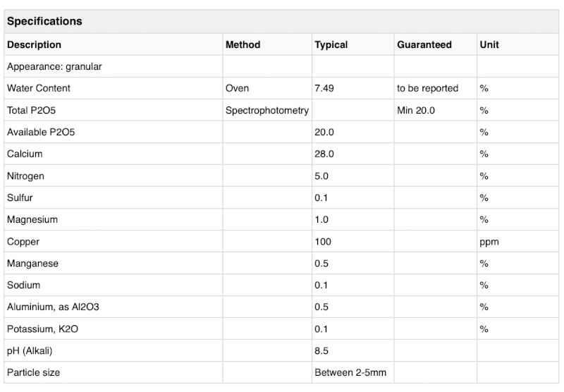The width and height of the screenshot is (564, 392).
Task: Select the Nitrogen value 5.0
Action: (321, 176)
